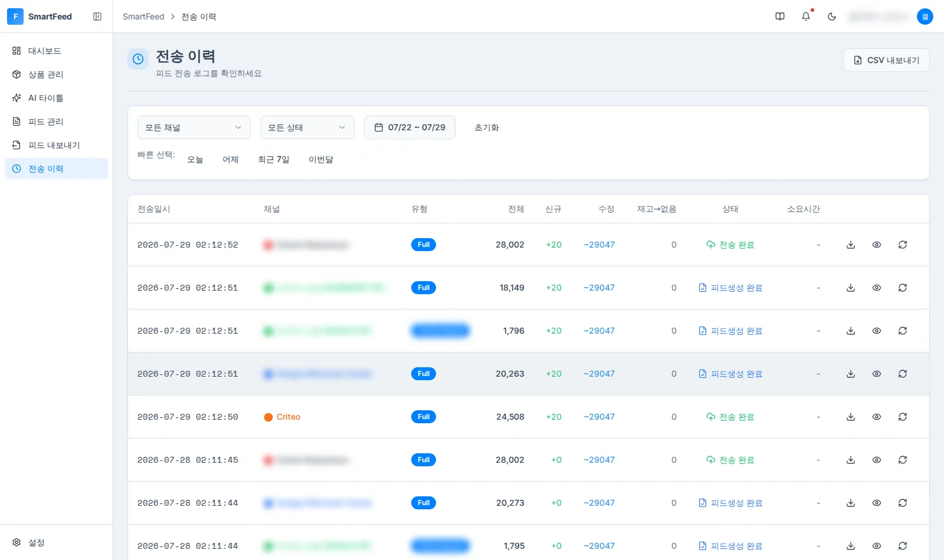View details of 2026-07-28 02:11:45 row
The image size is (944, 560).
pos(877,460)
